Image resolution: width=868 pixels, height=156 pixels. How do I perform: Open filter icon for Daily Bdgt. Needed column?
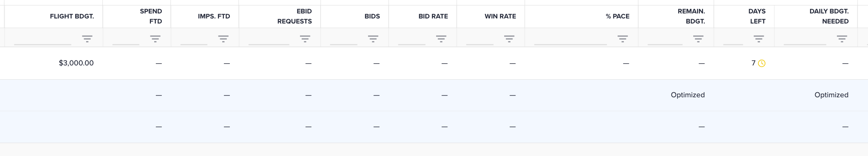pyautogui.click(x=842, y=39)
